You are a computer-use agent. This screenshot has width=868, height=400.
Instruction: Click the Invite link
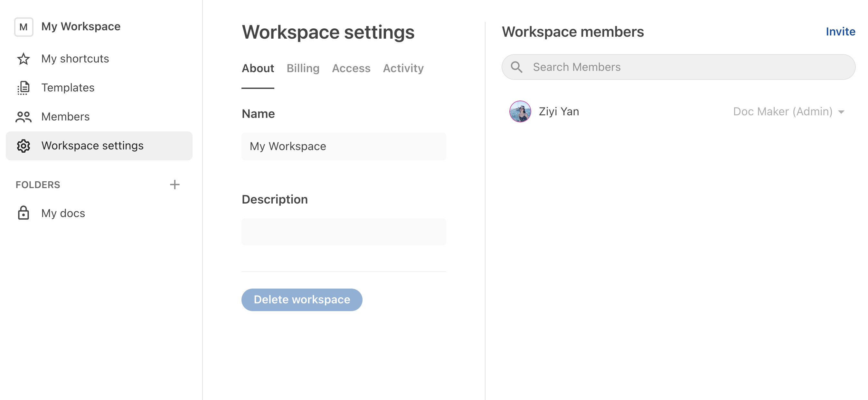click(840, 32)
